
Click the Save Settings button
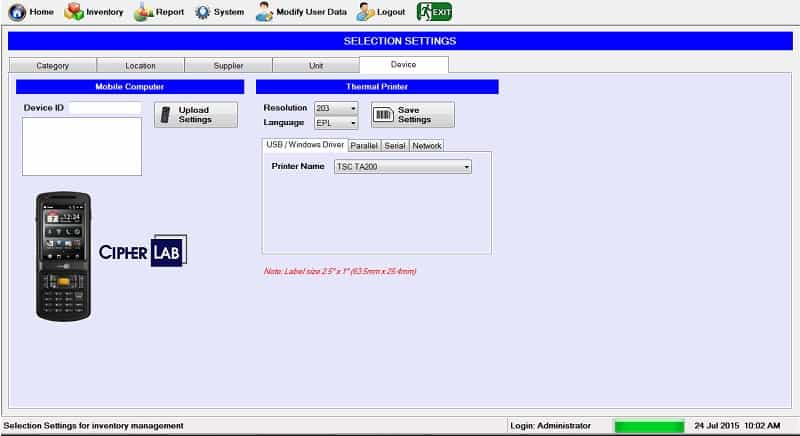point(413,115)
